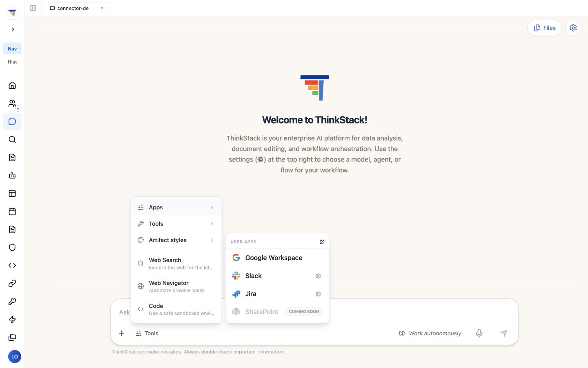Open the search icon in sidebar
Screen dimensions: 588x368
(x=12, y=139)
